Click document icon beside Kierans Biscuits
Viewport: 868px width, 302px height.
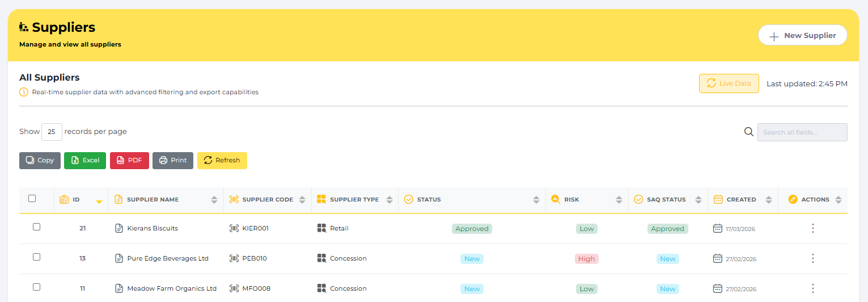119,228
